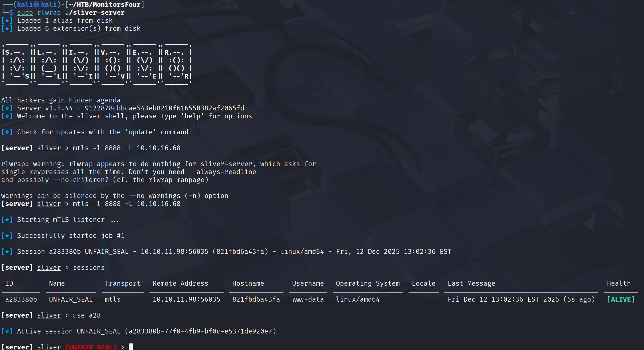This screenshot has height=350, width=644.
Task: Click the Remote Address column header
Action: pyautogui.click(x=180, y=283)
